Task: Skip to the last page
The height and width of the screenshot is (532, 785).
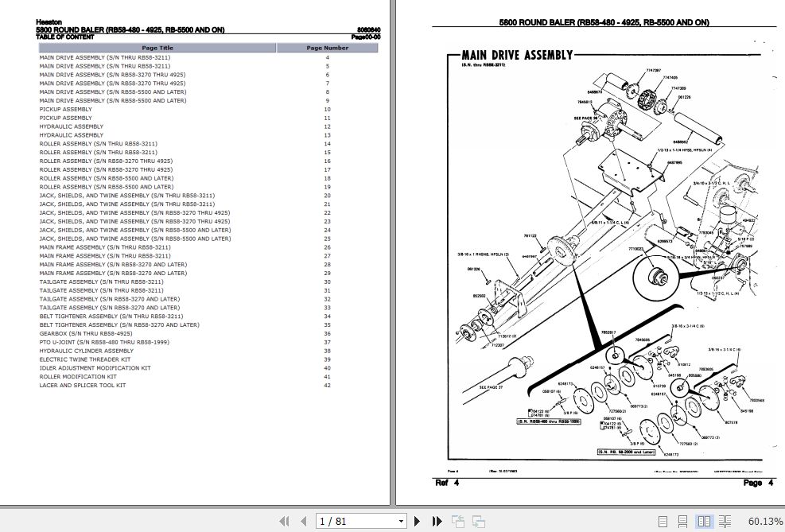Action: (437, 521)
